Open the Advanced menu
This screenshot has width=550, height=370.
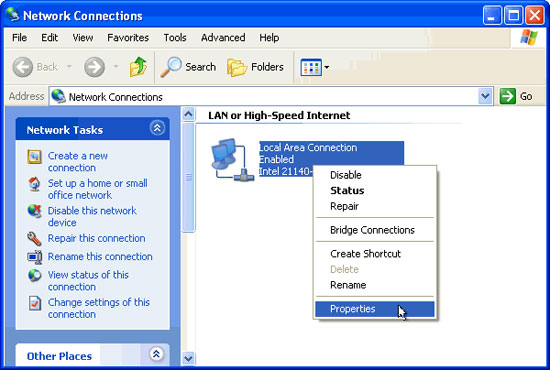[x=223, y=38]
